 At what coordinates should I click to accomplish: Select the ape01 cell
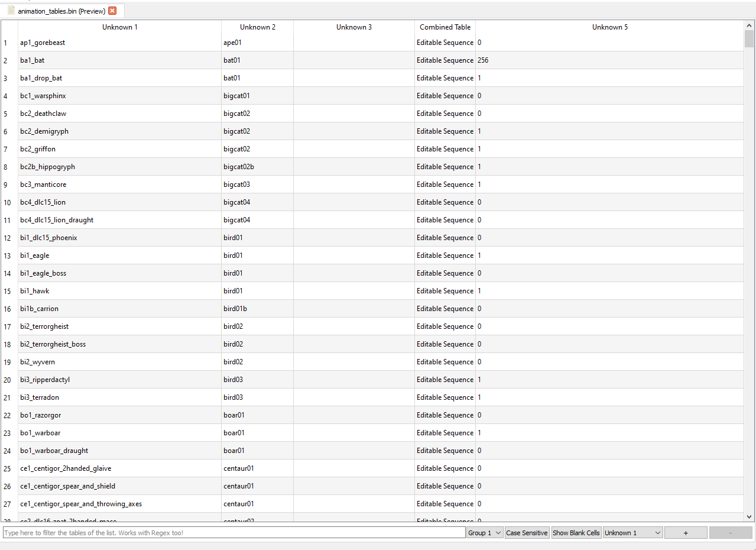(x=258, y=43)
